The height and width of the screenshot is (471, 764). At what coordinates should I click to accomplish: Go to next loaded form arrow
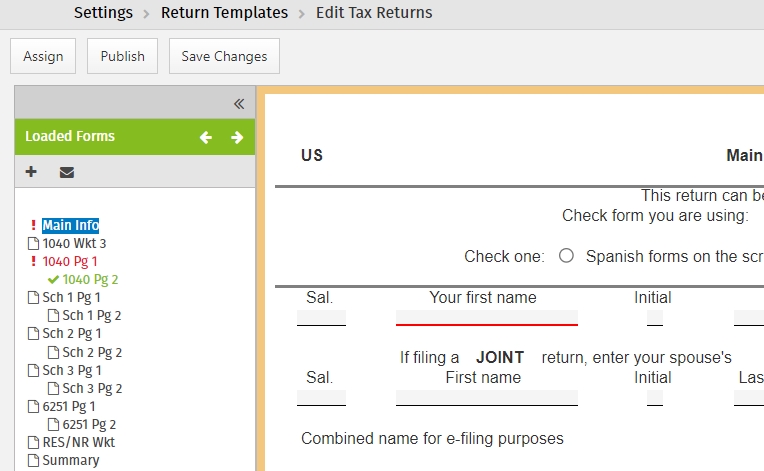[237, 137]
